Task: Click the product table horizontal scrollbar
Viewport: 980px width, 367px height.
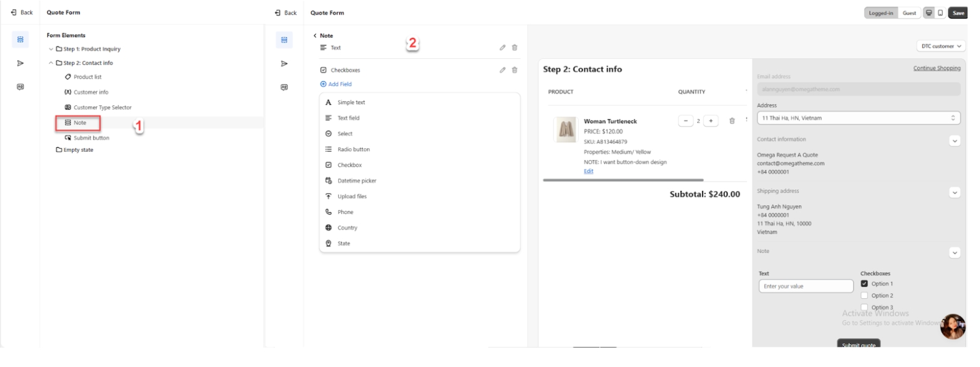Action: [623, 180]
